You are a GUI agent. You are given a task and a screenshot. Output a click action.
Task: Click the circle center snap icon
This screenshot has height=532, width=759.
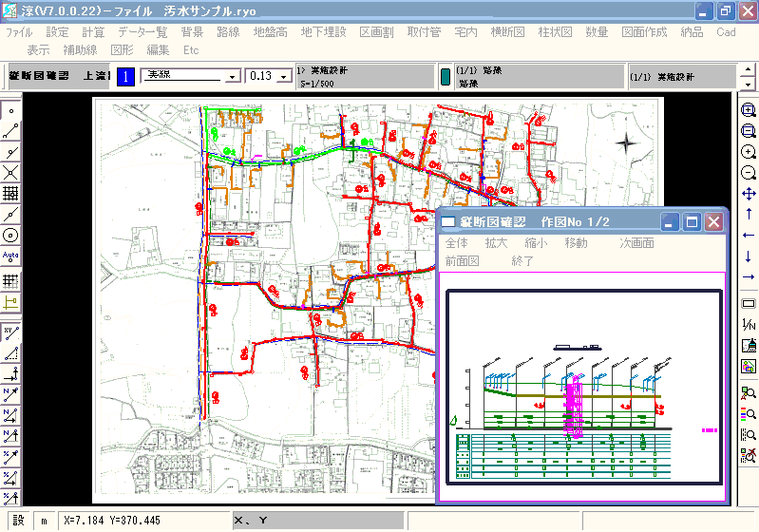point(10,235)
